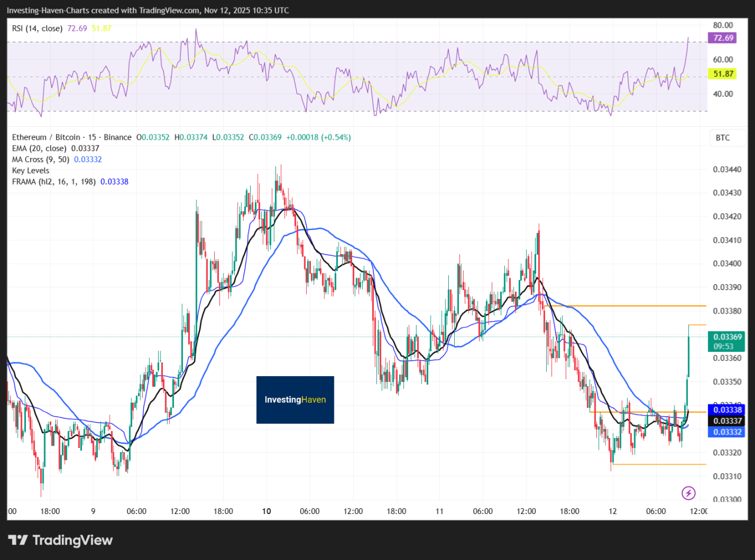Image resolution: width=755 pixels, height=560 pixels.
Task: Open the RSI (14, close) legend settings
Action: (37, 28)
